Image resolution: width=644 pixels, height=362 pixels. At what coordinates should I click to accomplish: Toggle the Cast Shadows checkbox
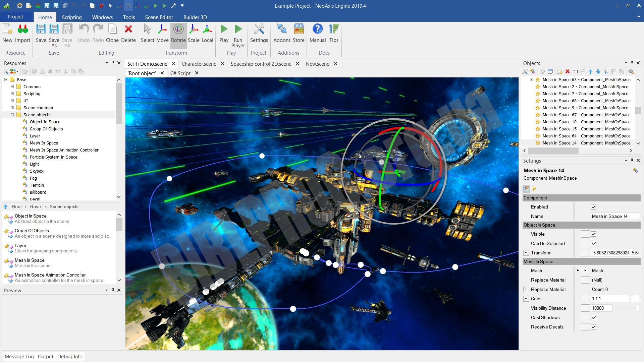tap(594, 317)
